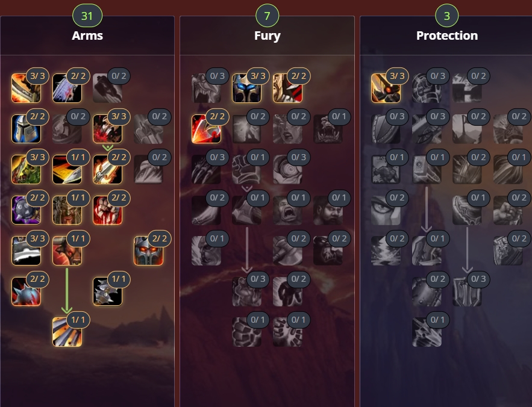Pick the Executioner talent with 2/2 in Fury
The image size is (532, 407).
click(x=206, y=129)
